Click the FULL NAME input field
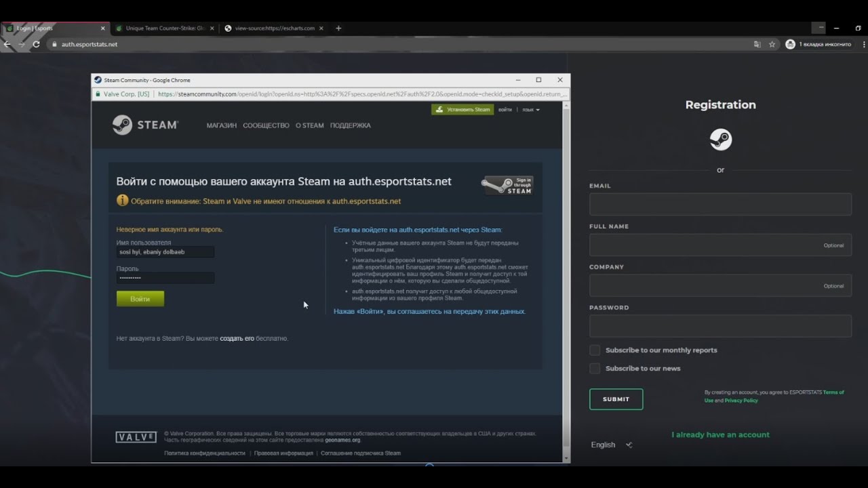Screen dimensions: 868x488 [720, 245]
